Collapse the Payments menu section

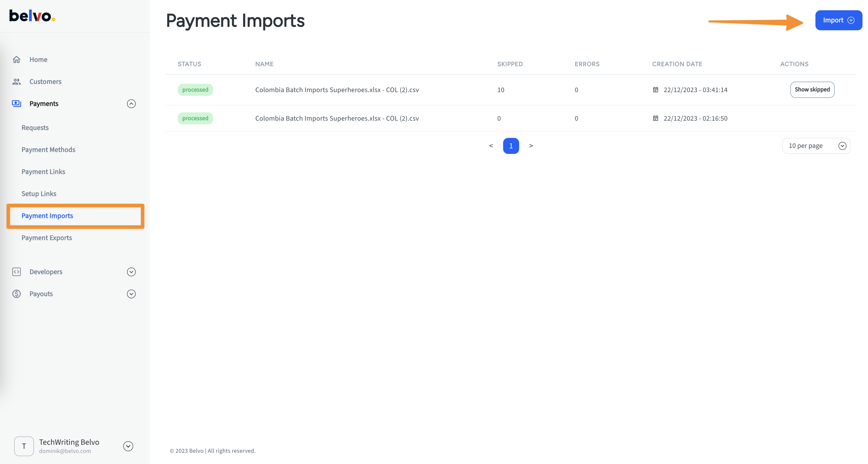coord(131,104)
